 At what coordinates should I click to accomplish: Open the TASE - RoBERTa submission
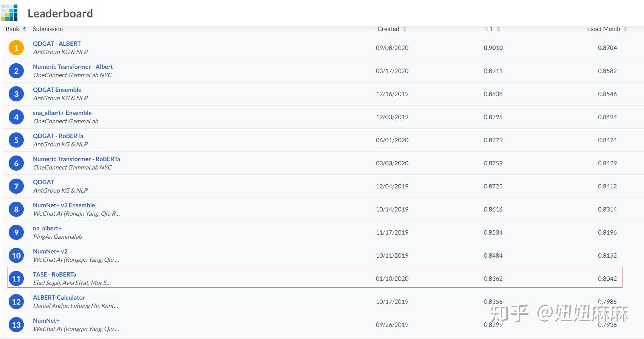(x=54, y=274)
